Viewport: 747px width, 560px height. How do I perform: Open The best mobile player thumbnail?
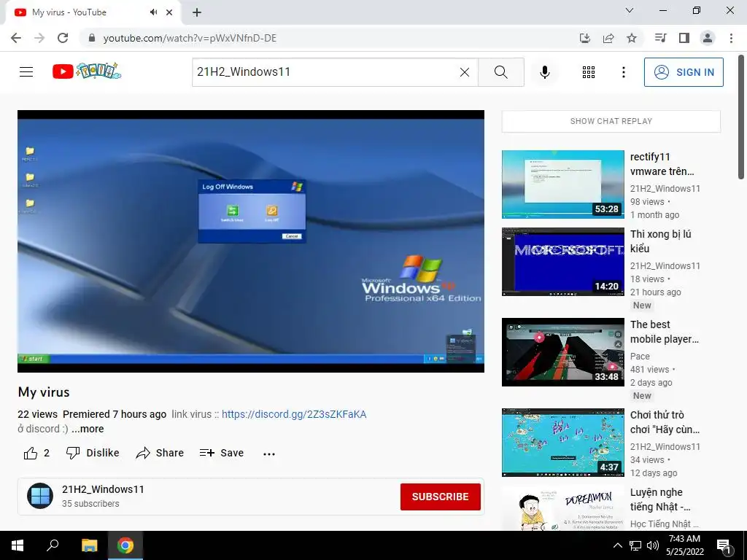pyautogui.click(x=562, y=352)
